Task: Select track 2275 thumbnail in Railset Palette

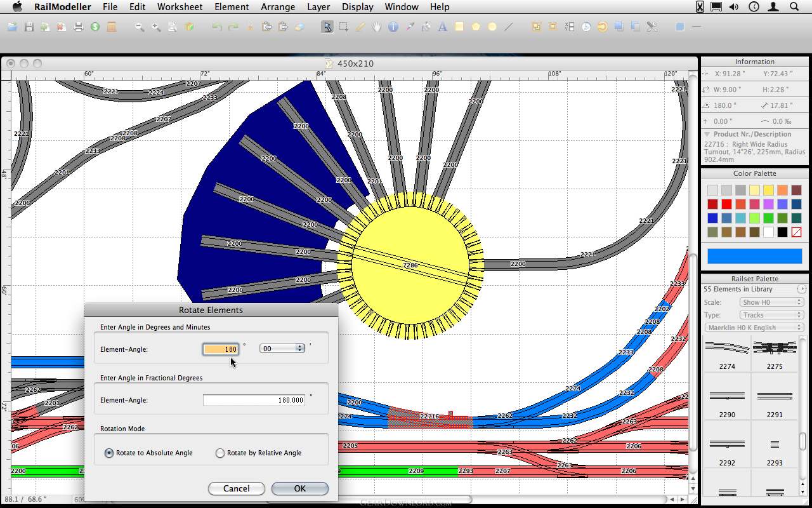Action: pyautogui.click(x=775, y=354)
